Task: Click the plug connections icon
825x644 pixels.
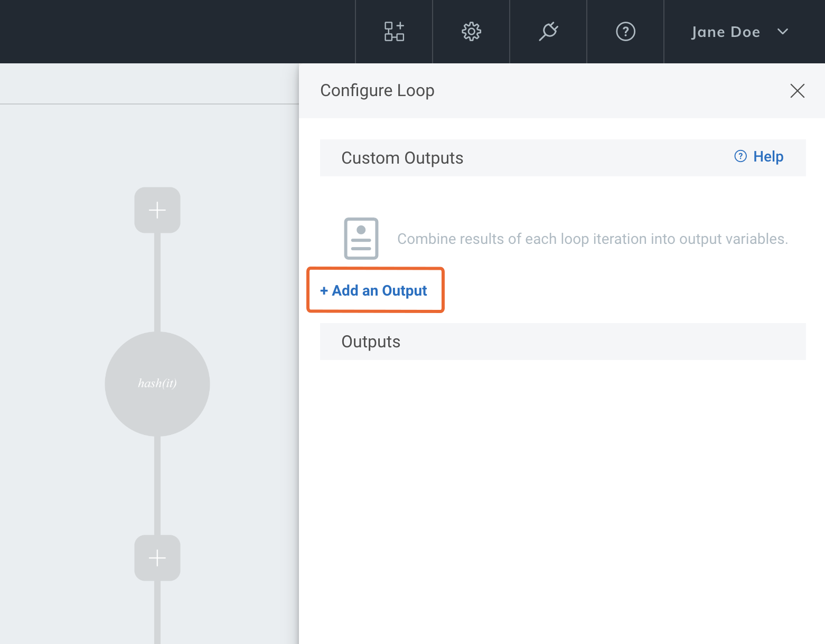Action: pyautogui.click(x=548, y=32)
